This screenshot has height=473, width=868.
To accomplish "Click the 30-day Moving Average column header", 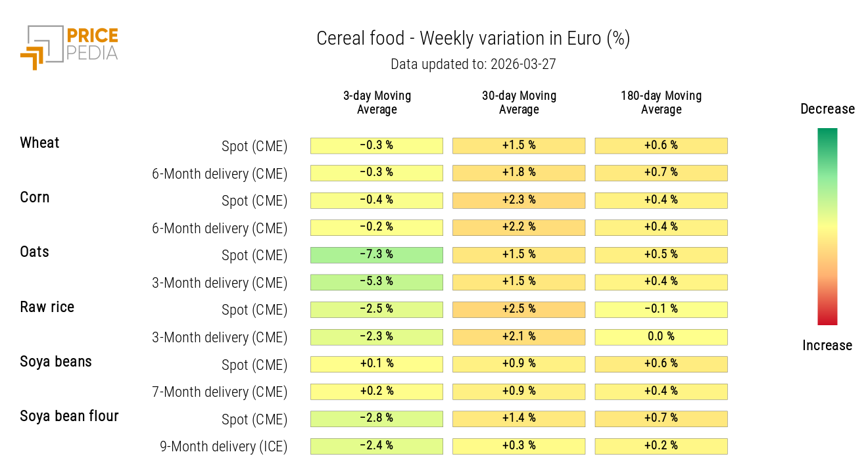I will click(519, 102).
